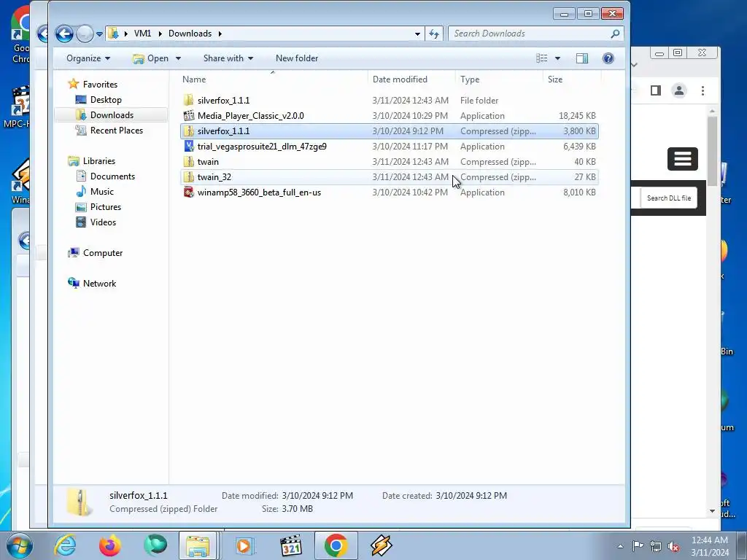Click the Search Downloads input field
This screenshot has width=747, height=560.
[529, 34]
